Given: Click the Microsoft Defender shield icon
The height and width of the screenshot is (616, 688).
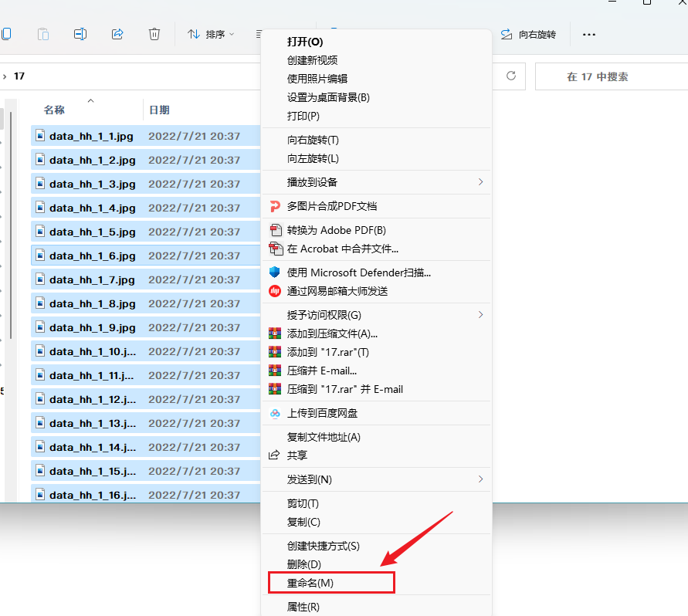Looking at the screenshot, I should click(x=275, y=272).
